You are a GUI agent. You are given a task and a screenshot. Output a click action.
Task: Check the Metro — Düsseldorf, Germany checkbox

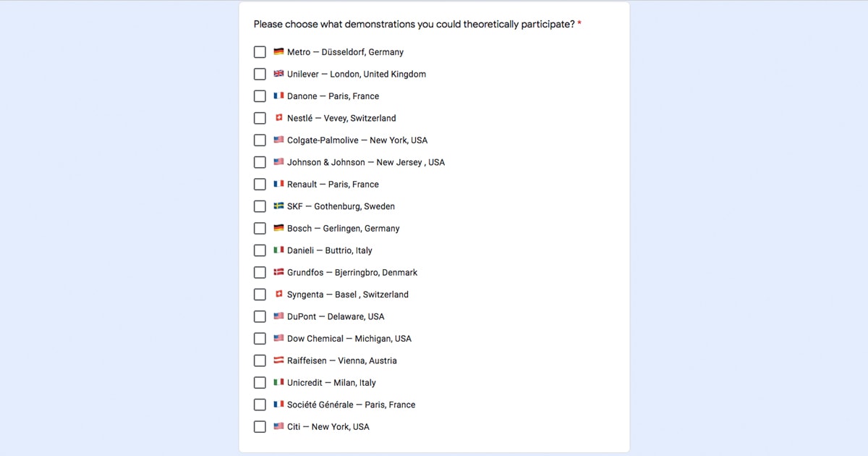(x=260, y=52)
